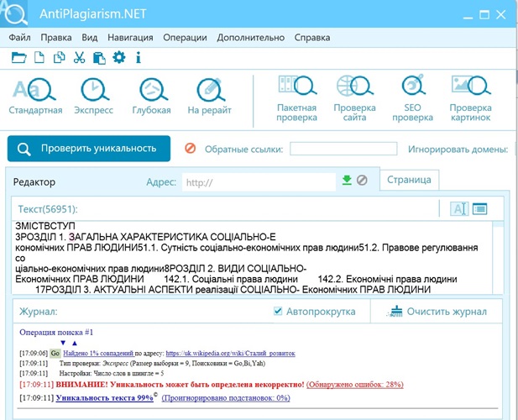Paste using the clipboard icon
This screenshot has width=518, height=420.
point(99,58)
